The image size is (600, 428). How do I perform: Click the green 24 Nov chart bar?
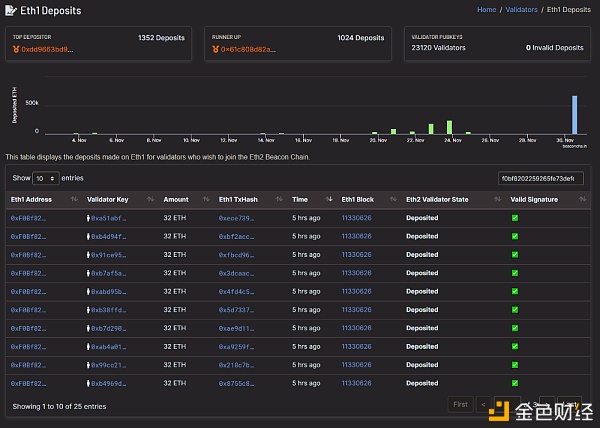tap(449, 127)
